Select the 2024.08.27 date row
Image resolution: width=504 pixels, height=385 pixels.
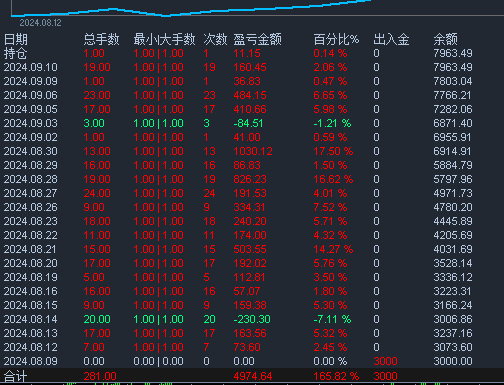31,193
